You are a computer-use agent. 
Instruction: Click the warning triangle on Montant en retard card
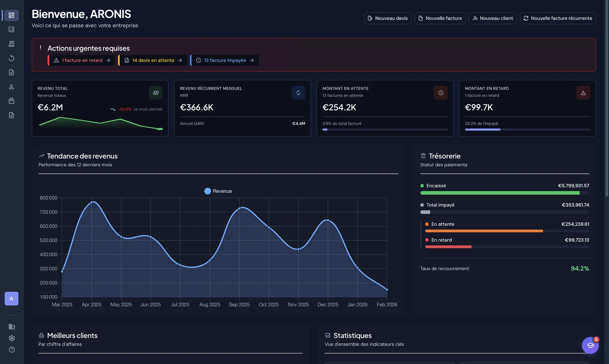click(583, 93)
